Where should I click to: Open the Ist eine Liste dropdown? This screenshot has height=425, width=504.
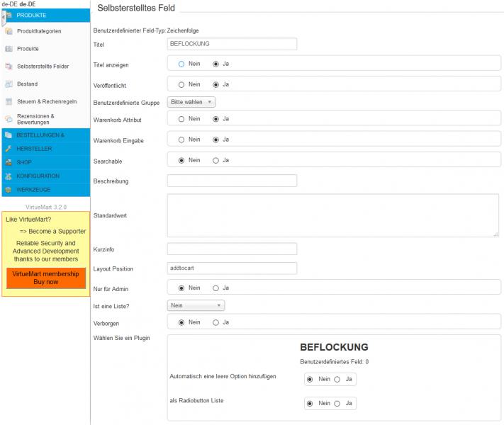196,305
